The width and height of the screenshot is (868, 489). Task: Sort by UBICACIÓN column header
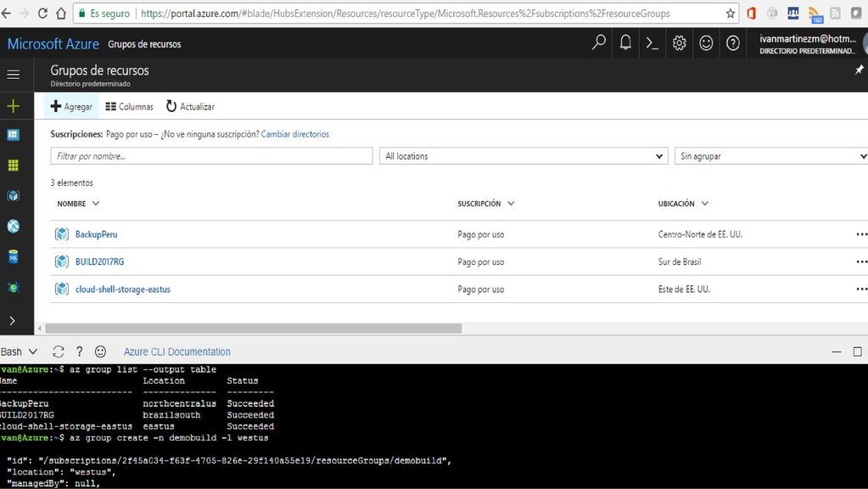pos(683,204)
